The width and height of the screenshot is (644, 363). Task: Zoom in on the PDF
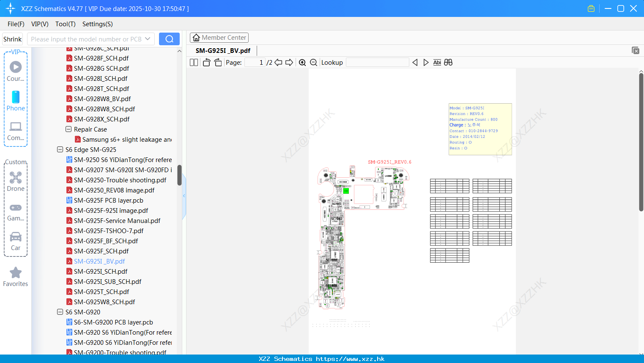(x=302, y=62)
